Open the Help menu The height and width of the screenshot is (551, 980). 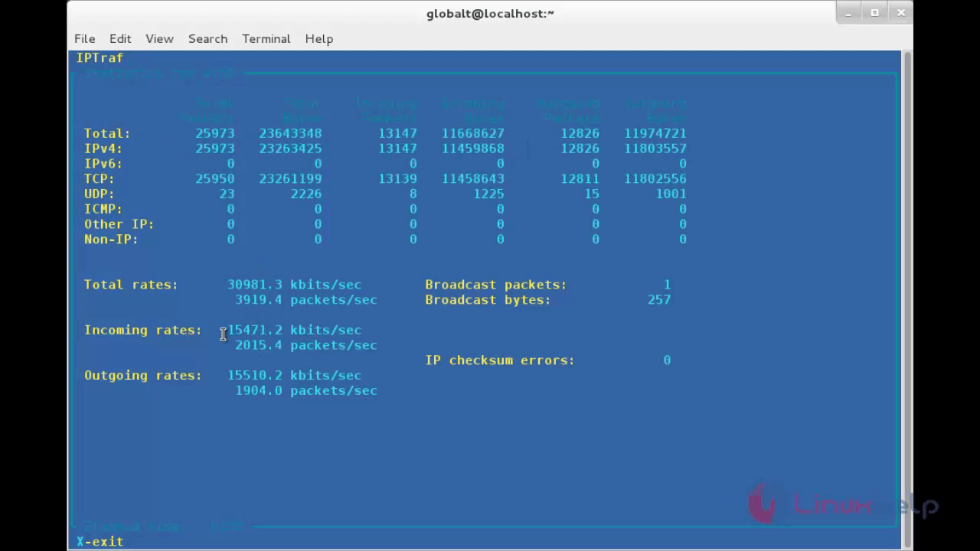[318, 38]
